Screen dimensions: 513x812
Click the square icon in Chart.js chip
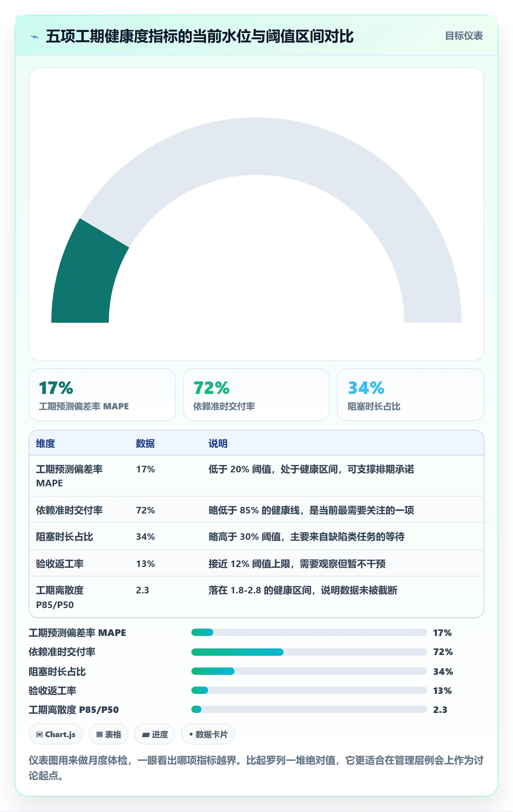click(40, 734)
